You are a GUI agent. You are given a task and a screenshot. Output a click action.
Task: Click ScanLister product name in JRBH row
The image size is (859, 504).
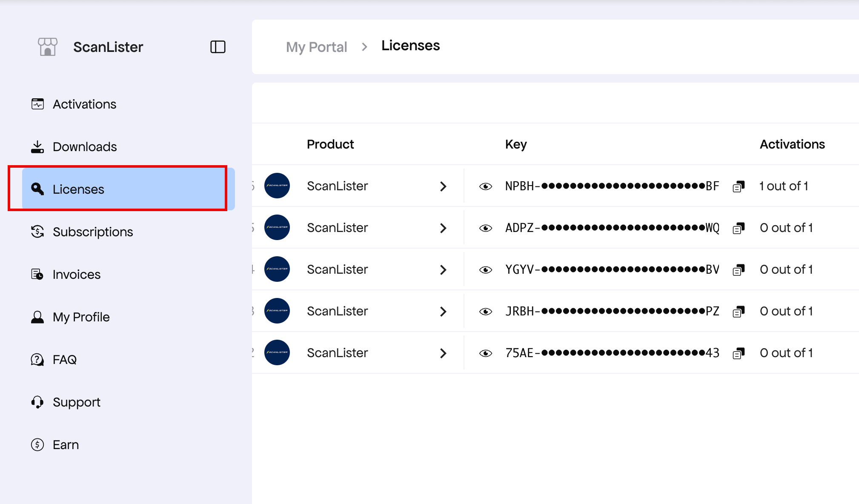337,311
